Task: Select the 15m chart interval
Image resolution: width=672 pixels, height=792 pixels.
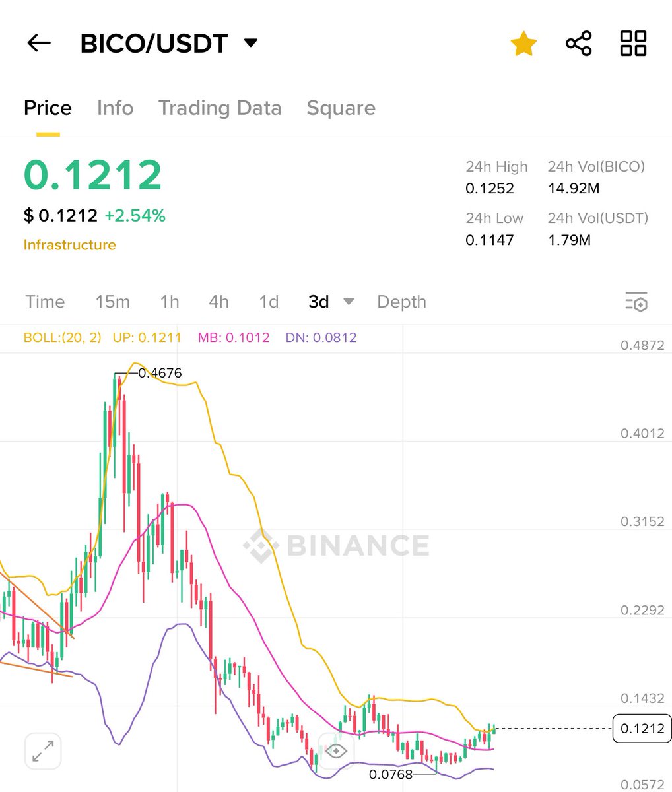Action: [112, 302]
